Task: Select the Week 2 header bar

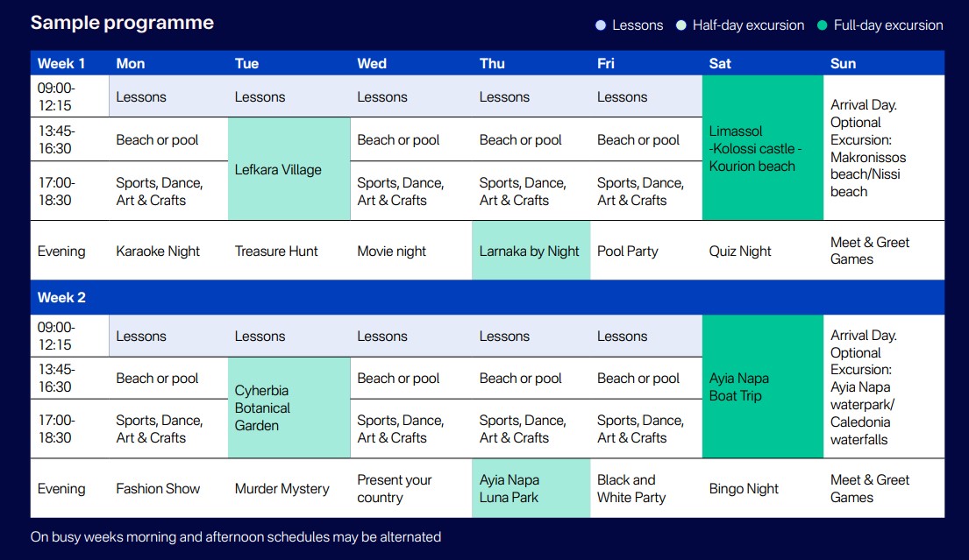Action: [x=487, y=298]
